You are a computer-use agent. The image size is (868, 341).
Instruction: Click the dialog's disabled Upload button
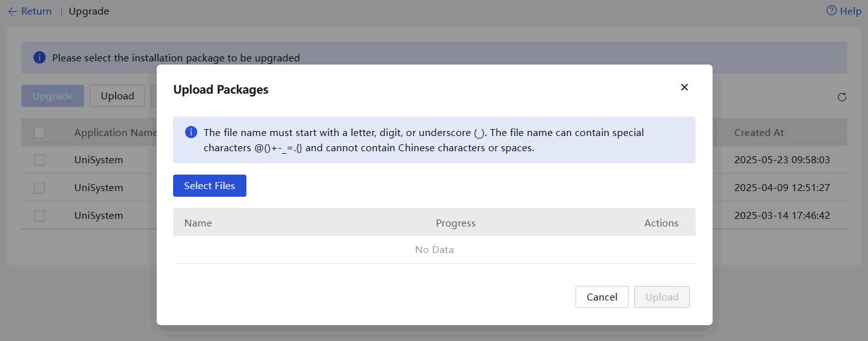(662, 297)
